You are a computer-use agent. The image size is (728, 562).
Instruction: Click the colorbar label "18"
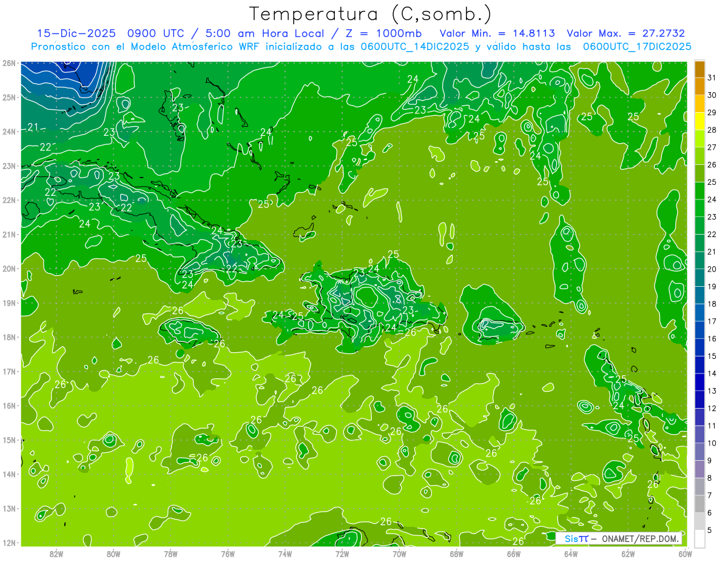[x=712, y=304]
